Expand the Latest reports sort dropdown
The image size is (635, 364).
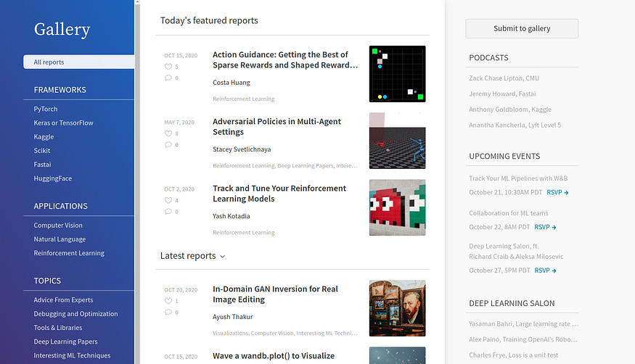222,257
